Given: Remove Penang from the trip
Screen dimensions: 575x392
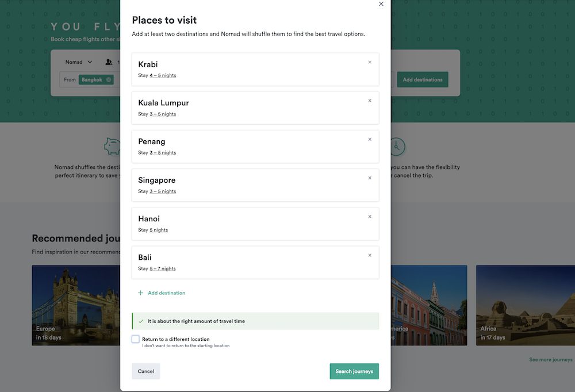Looking at the screenshot, I should point(370,139).
